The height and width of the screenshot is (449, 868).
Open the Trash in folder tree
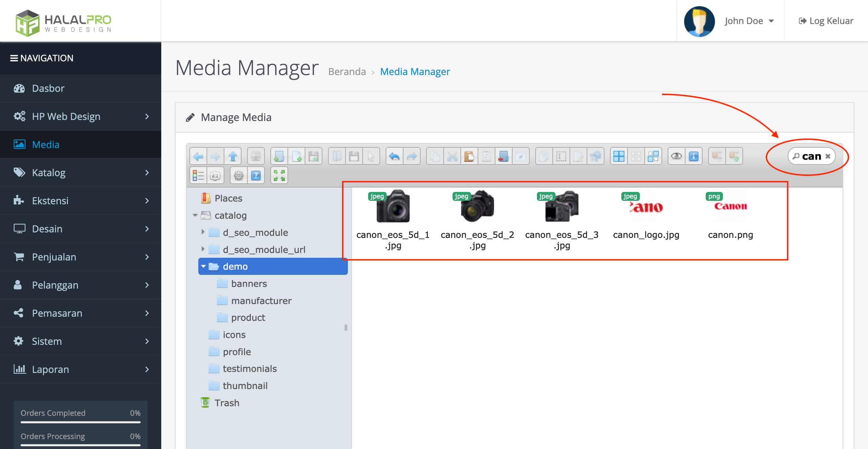pos(226,403)
